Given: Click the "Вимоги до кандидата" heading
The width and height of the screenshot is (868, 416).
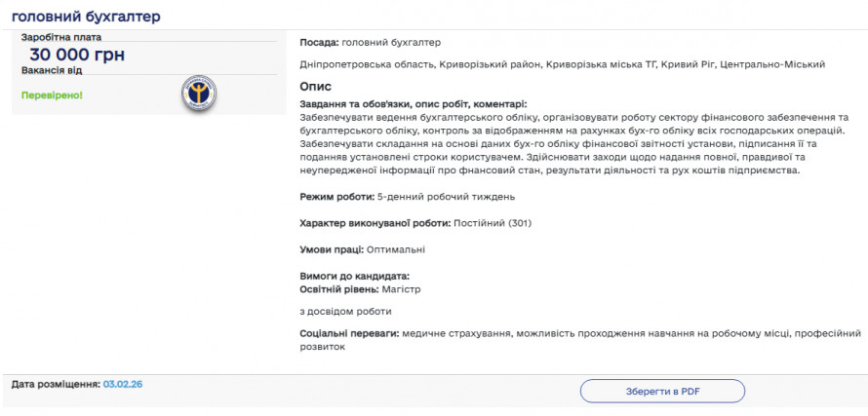Looking at the screenshot, I should (354, 277).
